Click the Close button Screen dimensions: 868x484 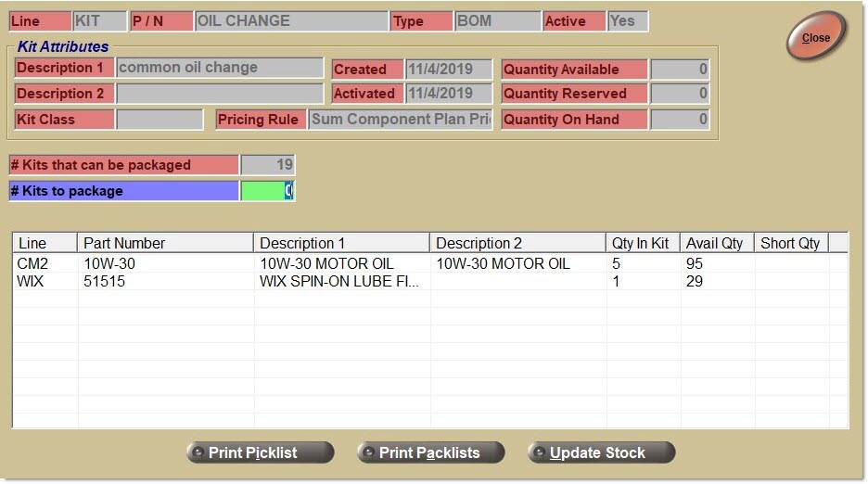click(816, 38)
